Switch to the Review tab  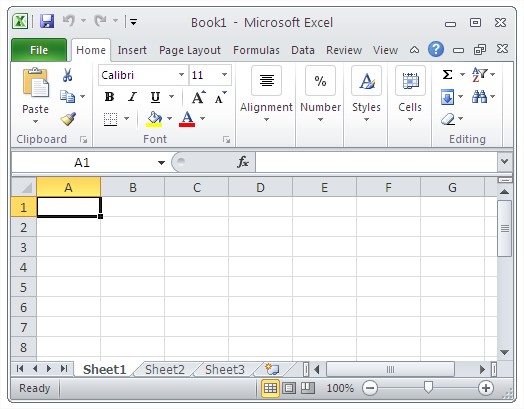344,50
